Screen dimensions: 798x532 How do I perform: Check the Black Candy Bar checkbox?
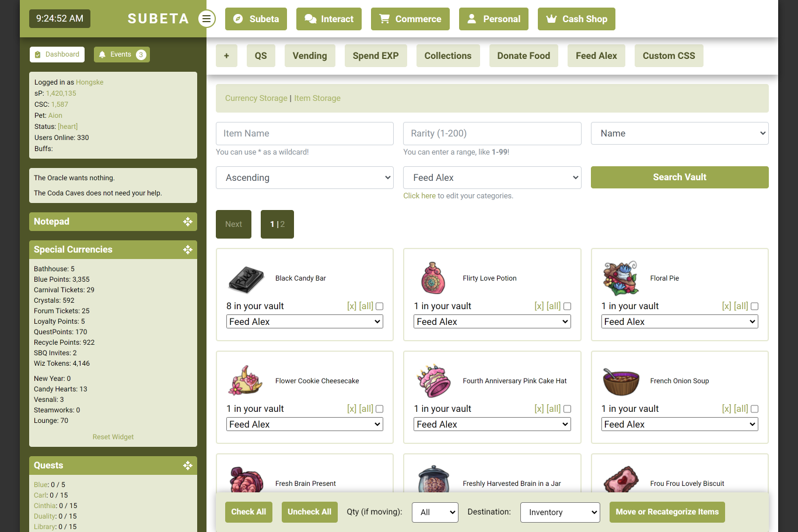tap(380, 306)
